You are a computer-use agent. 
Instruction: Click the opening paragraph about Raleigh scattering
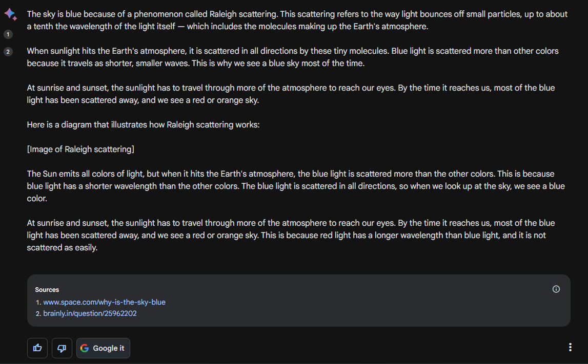click(297, 20)
